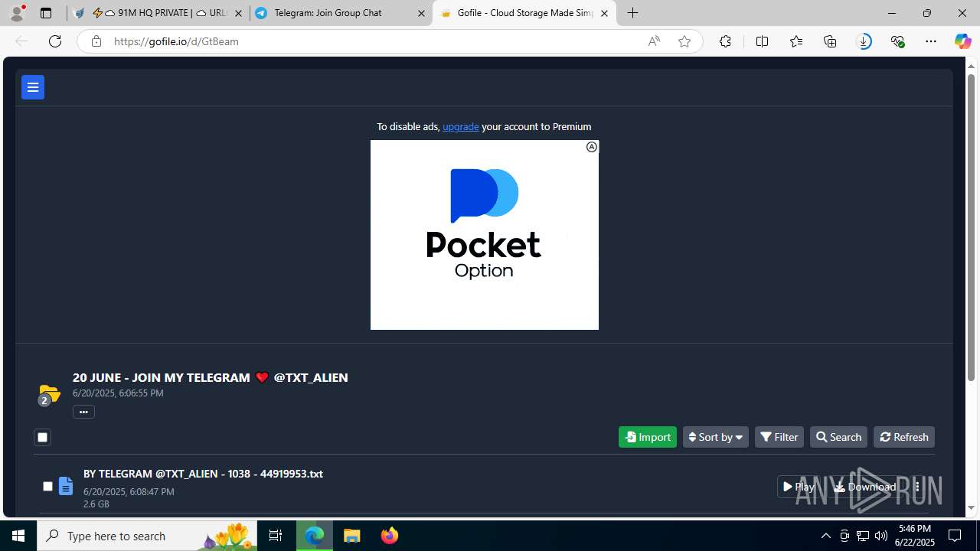Click the browser Refresh page icon
Viewport: 980px width, 551px height.
tap(55, 41)
